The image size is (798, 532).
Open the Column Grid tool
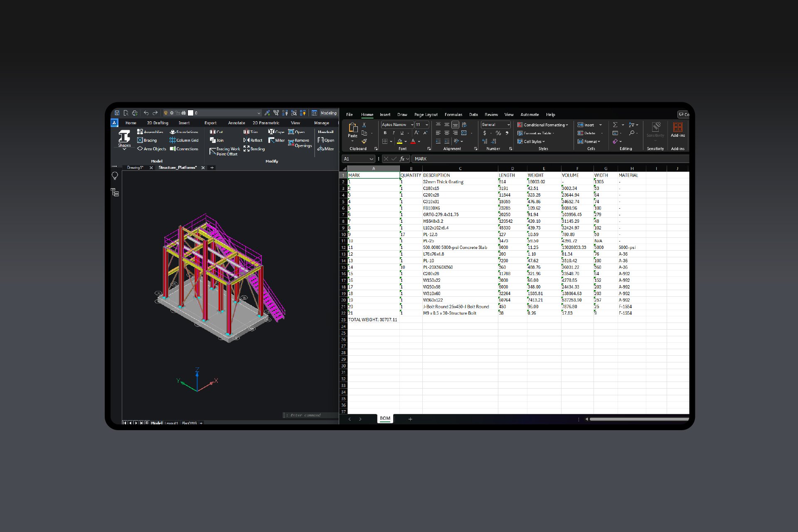(x=187, y=140)
